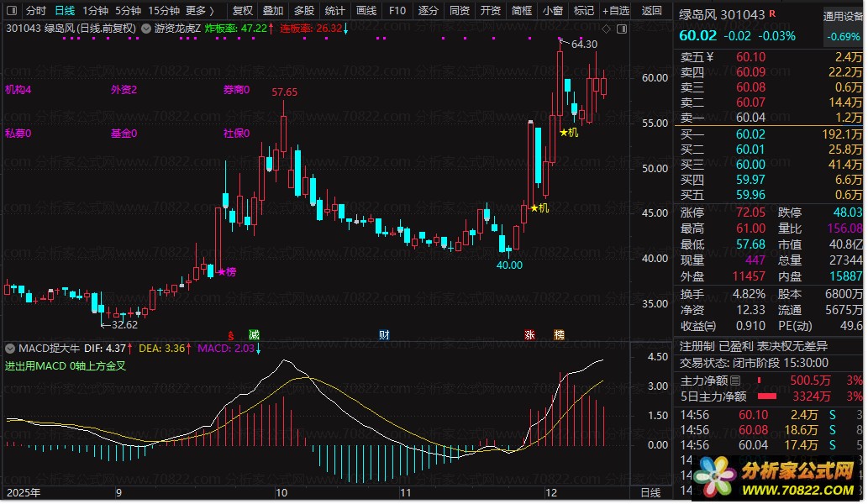This screenshot has width=868, height=504.
Task: Click the small icon next to 主力净额
Action: click(x=735, y=381)
